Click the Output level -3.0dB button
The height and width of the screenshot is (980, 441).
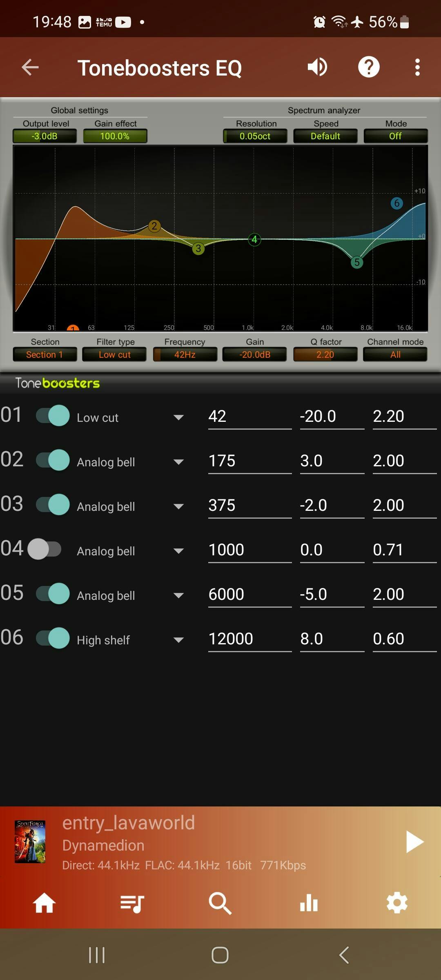point(45,136)
